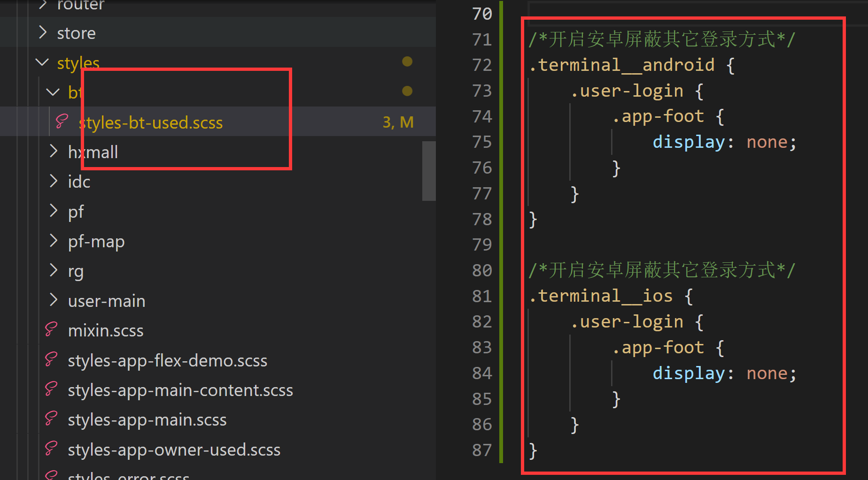The width and height of the screenshot is (868, 480).
Task: Click the '3, M' git status badge
Action: [x=398, y=122]
